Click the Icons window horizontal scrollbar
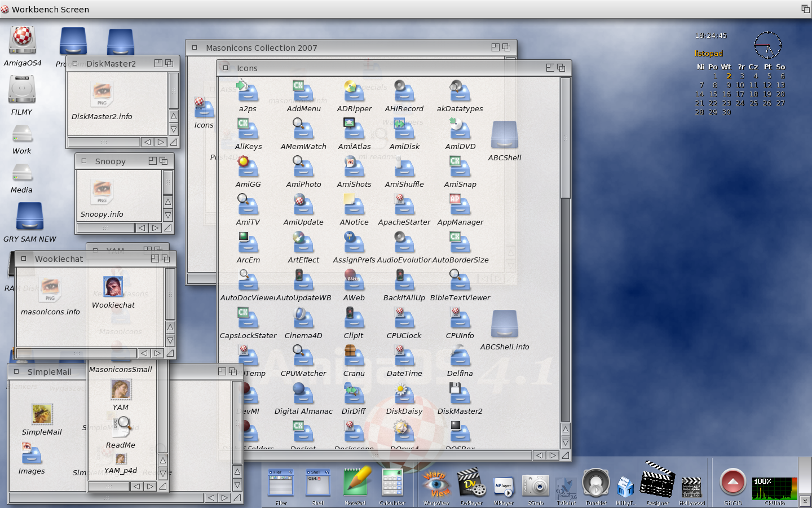 coord(375,455)
